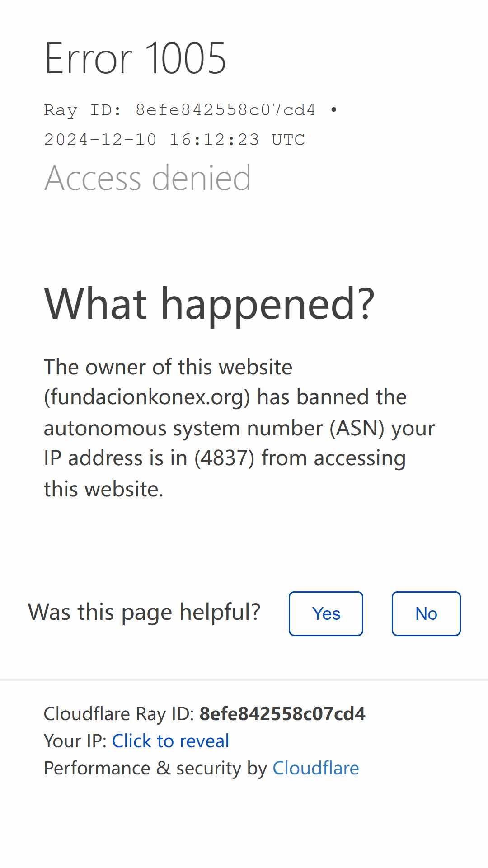
Task: Click the bold Ray ID 8efe842558c07cd4 in footer
Action: click(x=282, y=714)
